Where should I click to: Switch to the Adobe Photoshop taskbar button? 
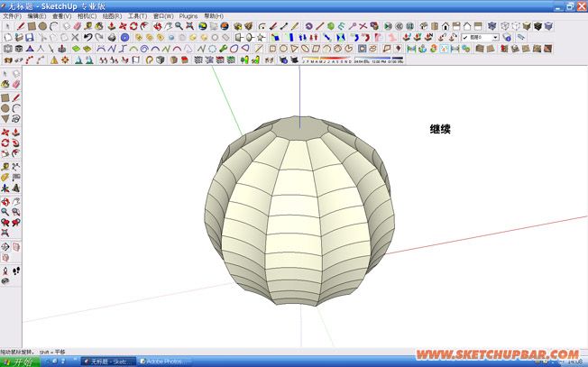coord(164,362)
